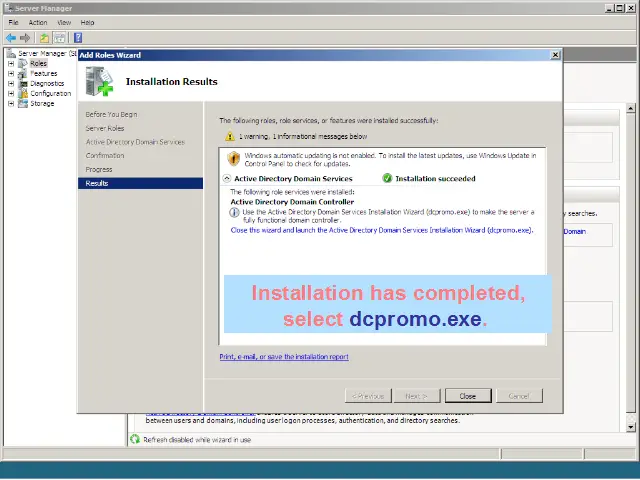Select the Storage tree item label

[x=42, y=104]
